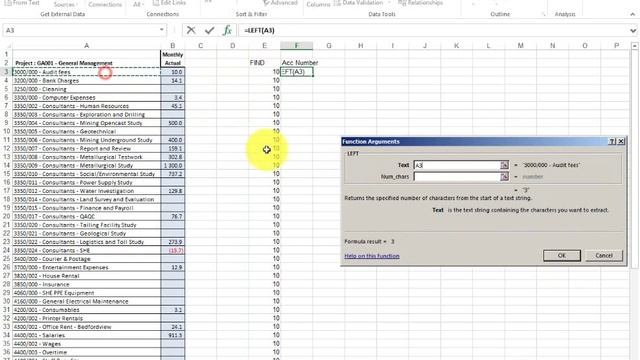This screenshot has width=640, height=360.
Task: Click the negative value (15.7) cell
Action: (x=173, y=250)
